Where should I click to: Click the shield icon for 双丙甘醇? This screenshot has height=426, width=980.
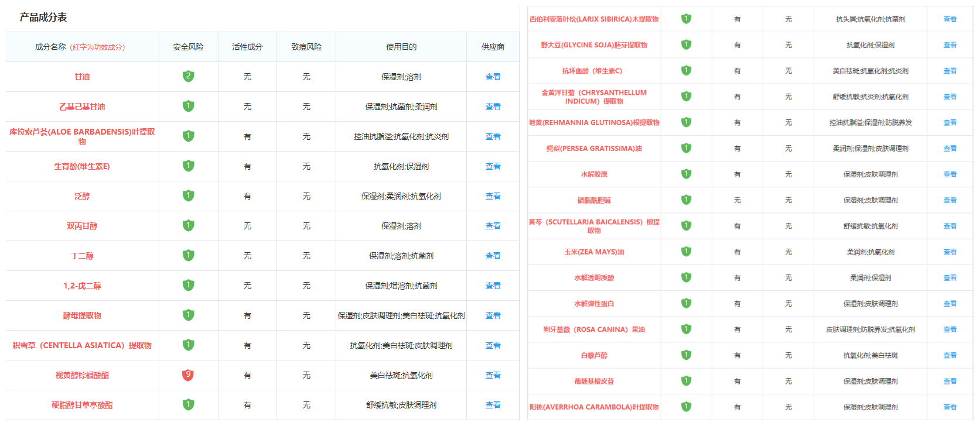(x=188, y=225)
